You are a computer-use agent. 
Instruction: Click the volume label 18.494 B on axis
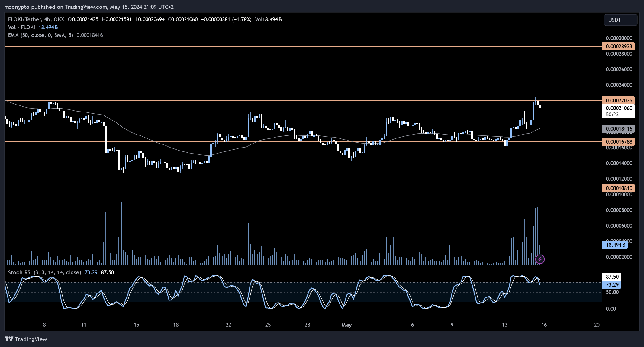pyautogui.click(x=615, y=245)
